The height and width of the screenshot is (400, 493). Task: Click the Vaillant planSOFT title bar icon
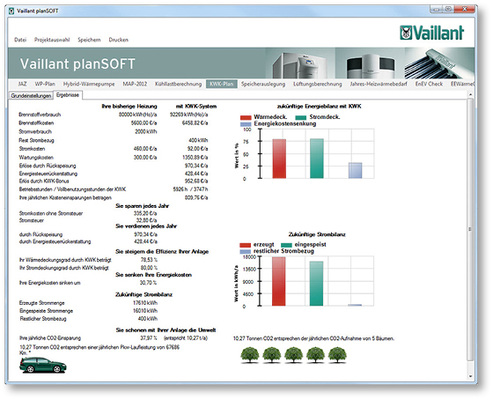click(12, 11)
